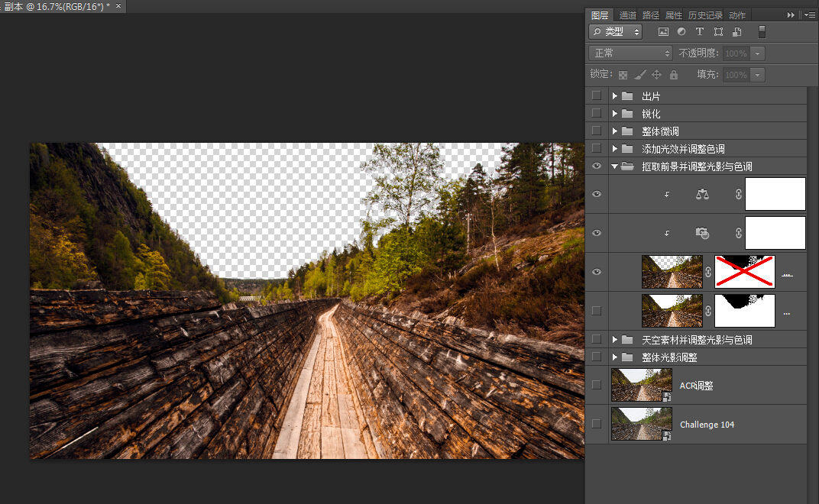The height and width of the screenshot is (504, 819).
Task: Show the hidden cutout layer with white sky
Action: 597,311
